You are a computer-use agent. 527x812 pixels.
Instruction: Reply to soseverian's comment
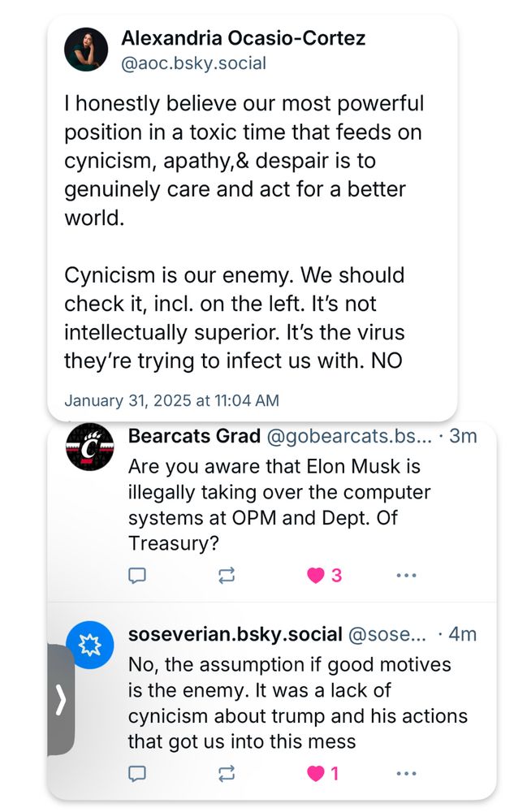(x=137, y=774)
